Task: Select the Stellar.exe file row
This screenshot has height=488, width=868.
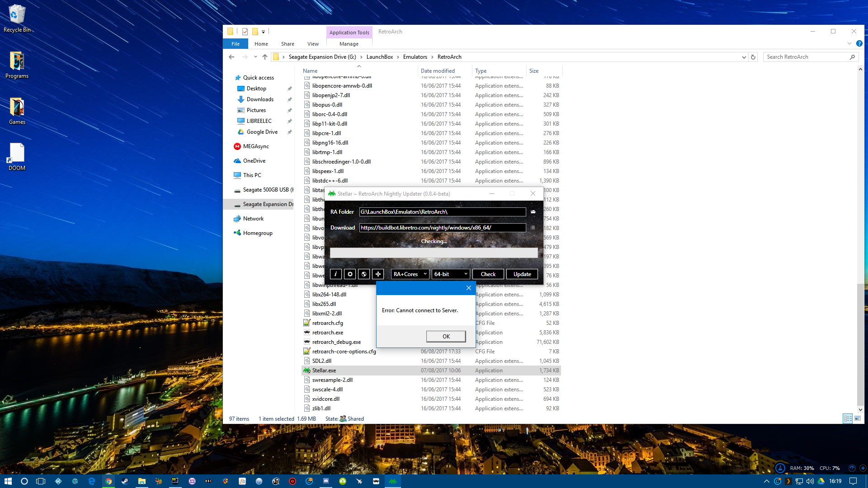Action: tap(431, 371)
